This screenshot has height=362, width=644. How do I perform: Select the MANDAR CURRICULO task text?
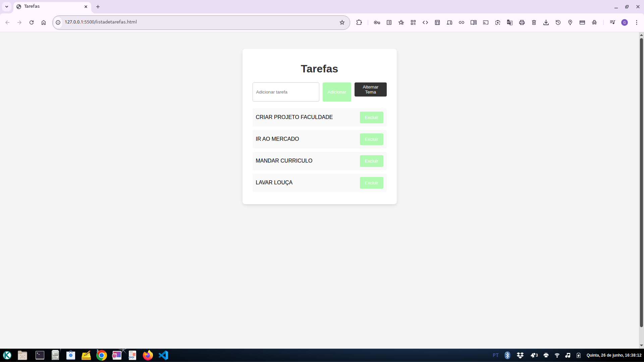coord(284,161)
